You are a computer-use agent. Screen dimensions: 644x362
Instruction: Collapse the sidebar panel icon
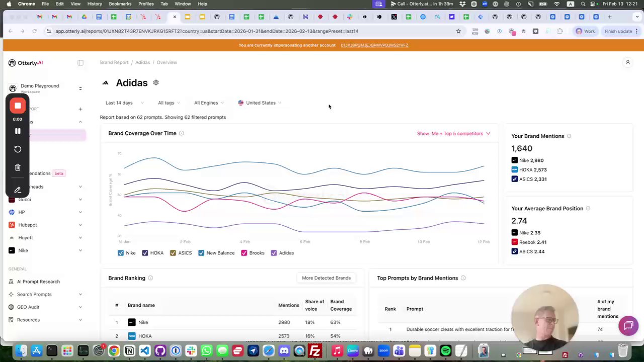click(80, 63)
